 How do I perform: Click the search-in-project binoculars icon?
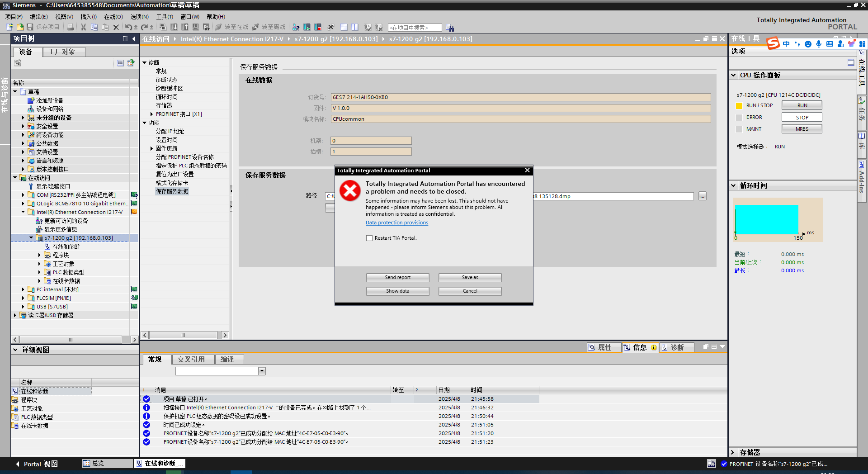tap(450, 28)
